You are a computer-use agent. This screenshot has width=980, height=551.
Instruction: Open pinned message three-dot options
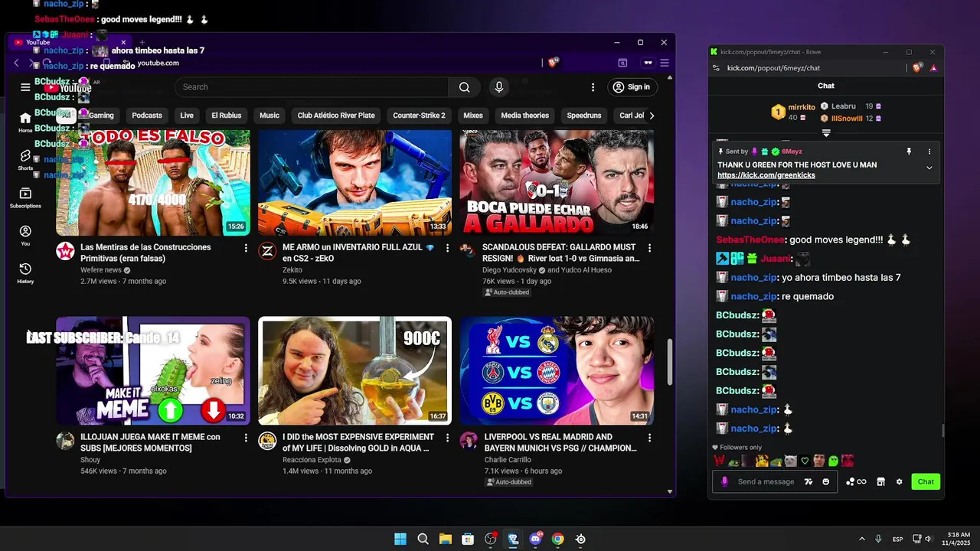point(929,152)
